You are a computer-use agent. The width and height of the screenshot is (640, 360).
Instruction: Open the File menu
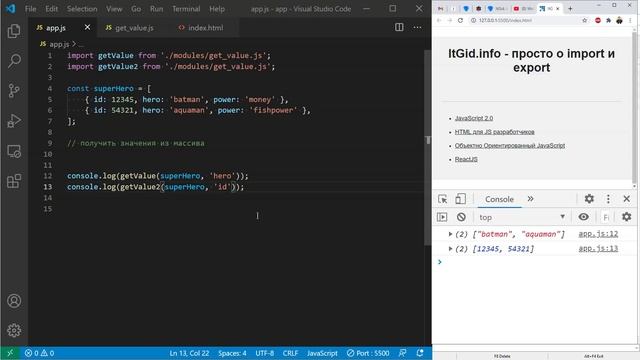tap(31, 9)
